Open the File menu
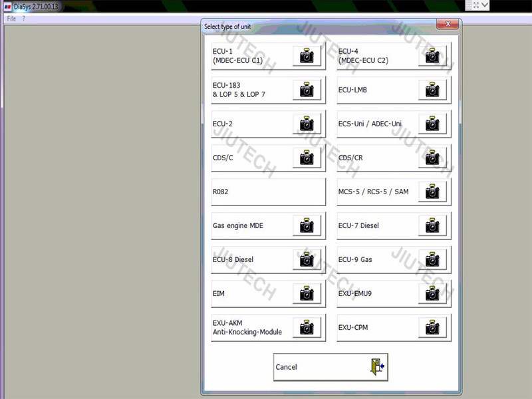This screenshot has height=399, width=532. coord(11,19)
